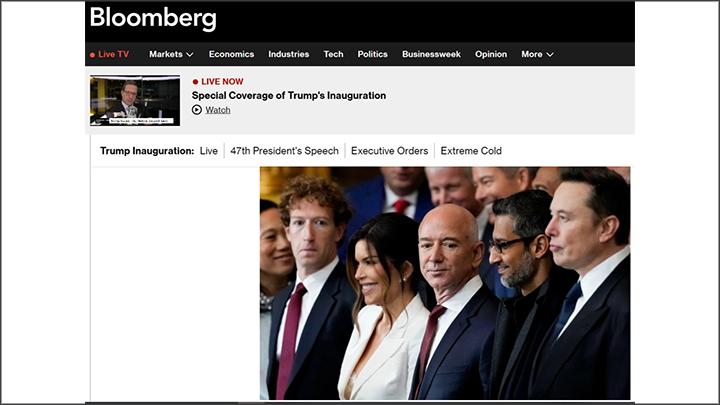Viewport: 720px width, 405px height.
Task: Open the Extreme Cold topic link
Action: click(x=471, y=151)
